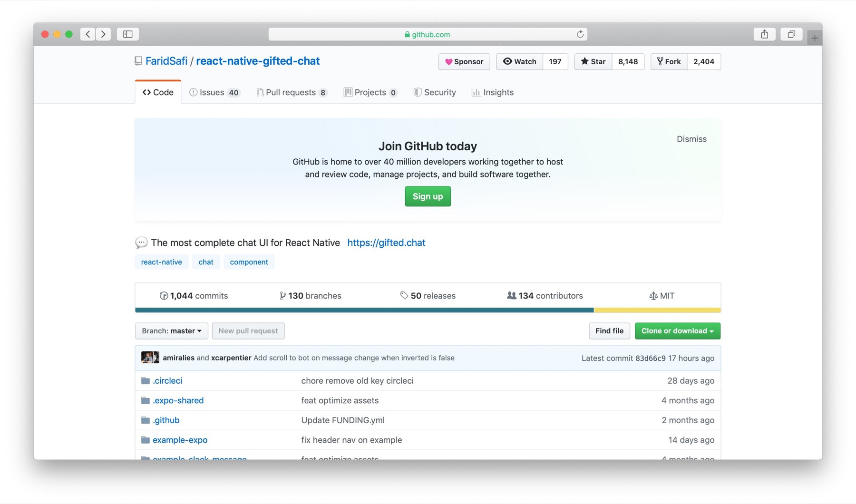View the 1,044 commits

194,296
